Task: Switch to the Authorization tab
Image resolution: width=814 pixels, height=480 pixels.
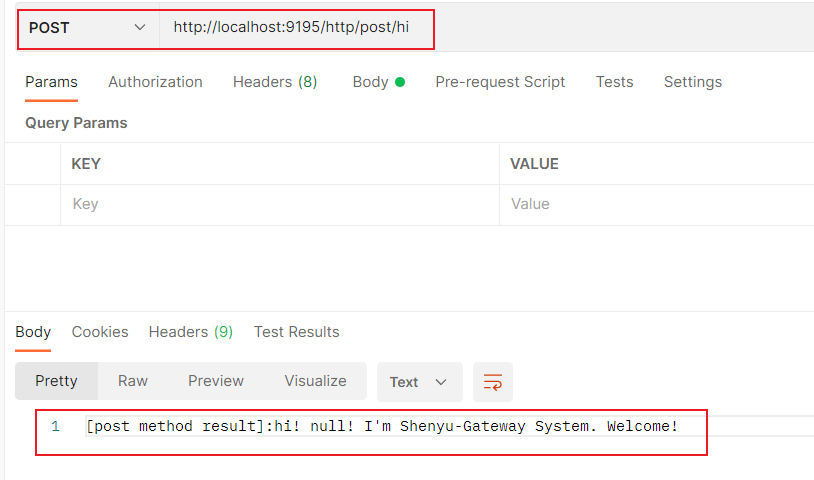Action: coord(155,82)
